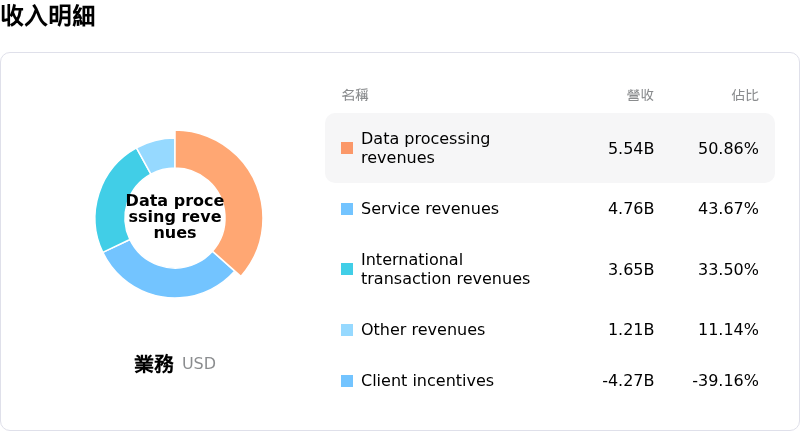Click the Client incentives legend swatch
The width and height of the screenshot is (800, 431).
coord(347,381)
